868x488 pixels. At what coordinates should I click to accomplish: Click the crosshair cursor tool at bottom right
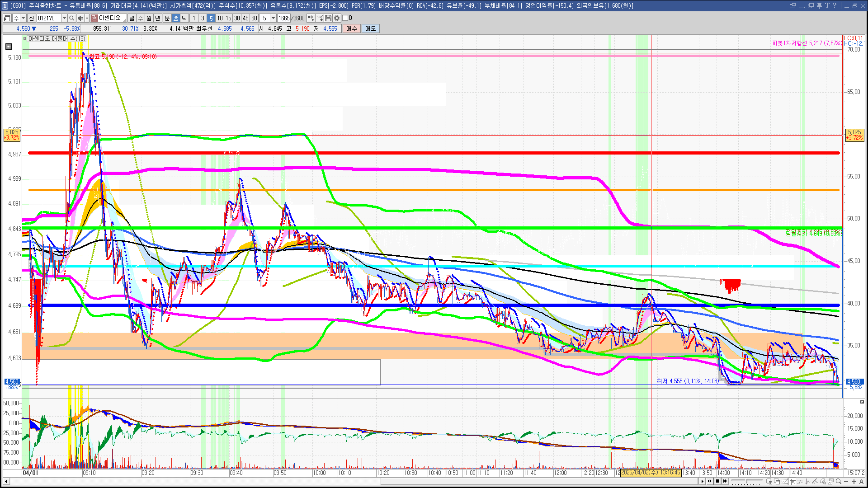[x=793, y=481]
